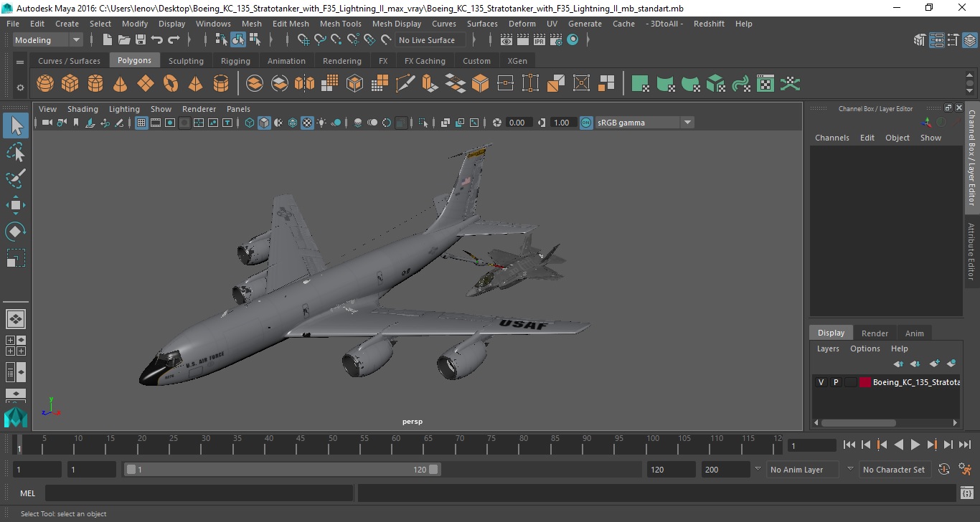
Task: Open the Modeling menu set dropdown
Action: (x=48, y=40)
